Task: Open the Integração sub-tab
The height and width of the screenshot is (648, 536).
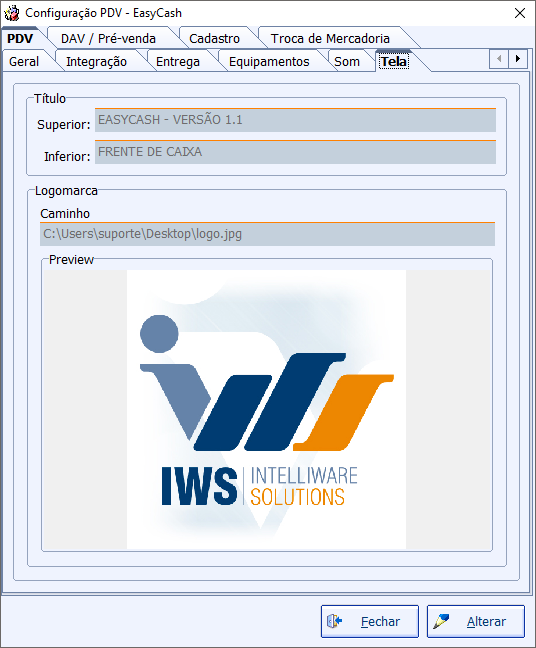Action: click(x=96, y=62)
